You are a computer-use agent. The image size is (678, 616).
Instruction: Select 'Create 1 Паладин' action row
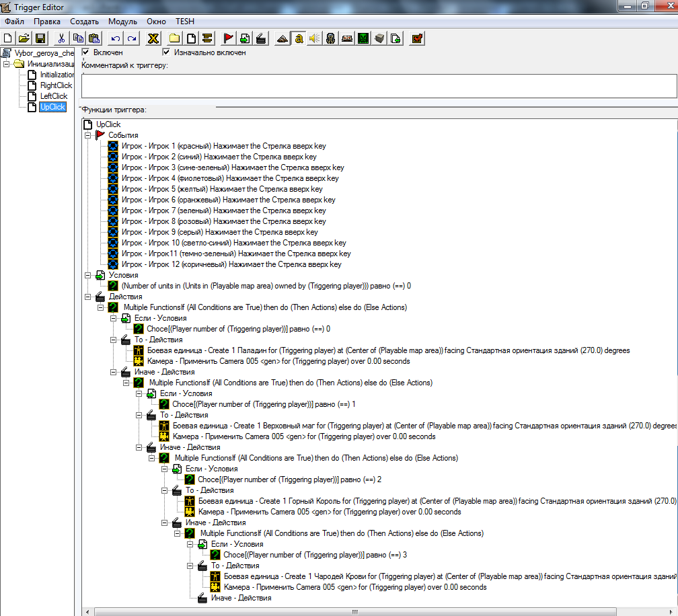388,350
